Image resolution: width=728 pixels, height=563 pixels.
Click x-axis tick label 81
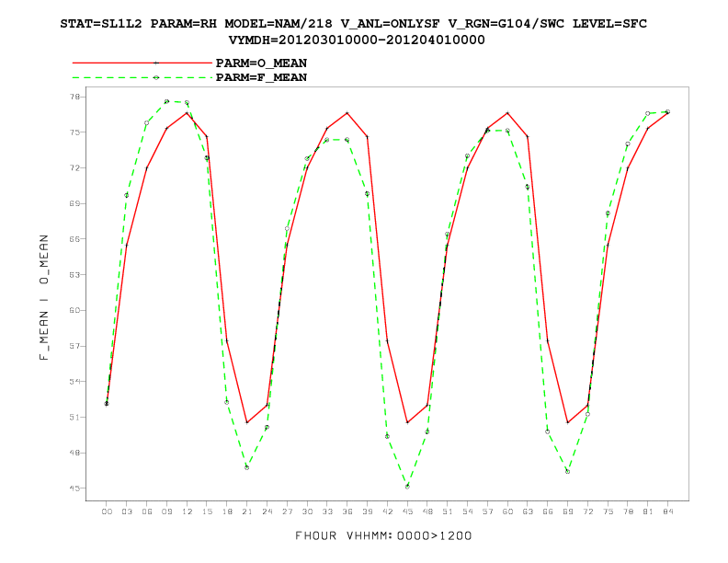648,511
